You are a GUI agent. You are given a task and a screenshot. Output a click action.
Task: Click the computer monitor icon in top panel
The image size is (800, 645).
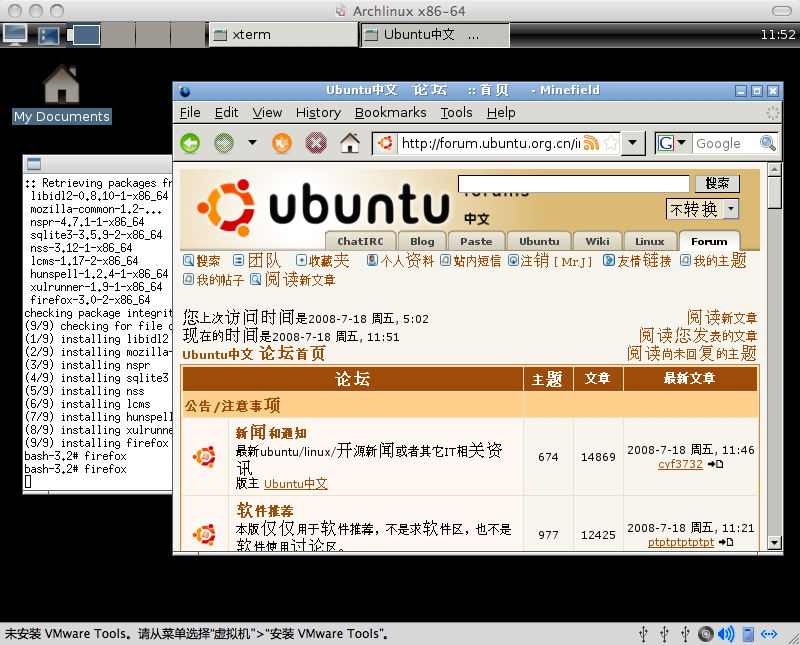[15, 35]
